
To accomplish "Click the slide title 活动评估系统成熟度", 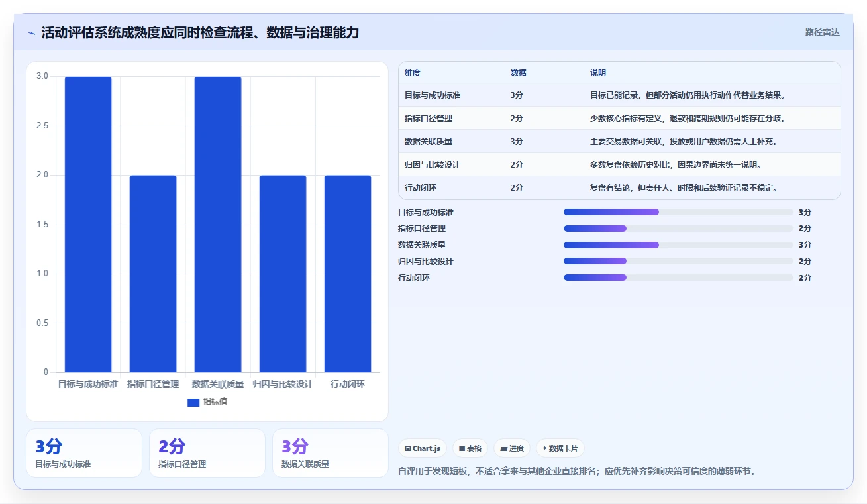I will (200, 33).
